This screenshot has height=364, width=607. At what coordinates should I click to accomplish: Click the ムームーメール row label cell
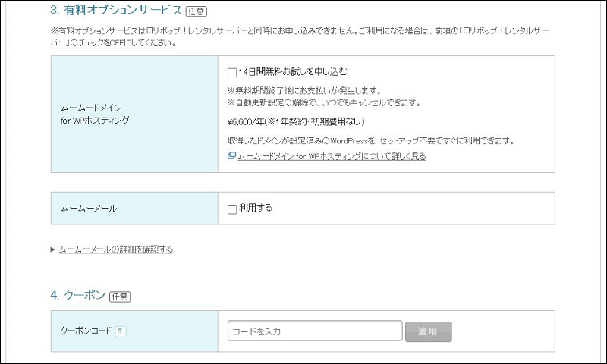point(89,208)
